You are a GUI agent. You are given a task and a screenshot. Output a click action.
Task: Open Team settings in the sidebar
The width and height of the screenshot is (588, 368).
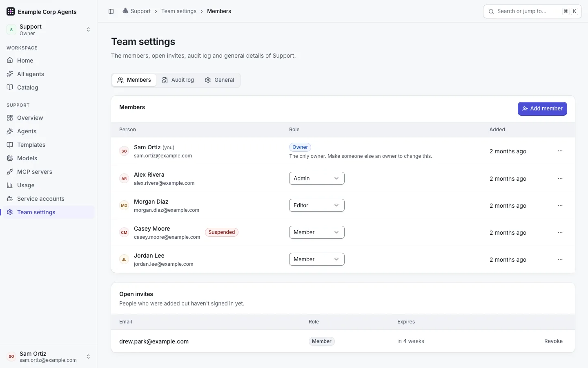pos(49,212)
